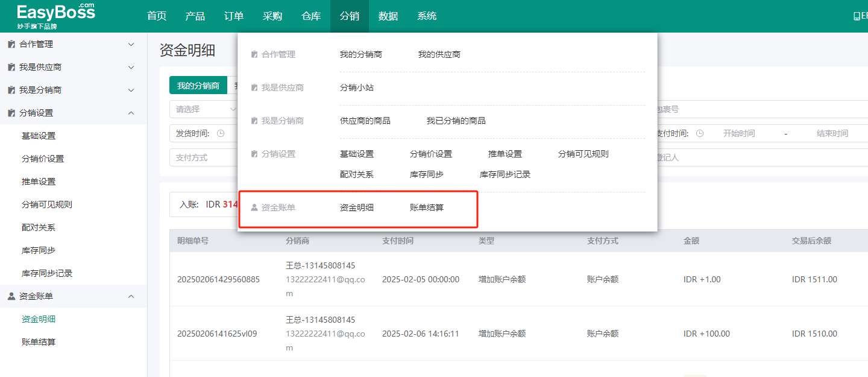Click 供应商的商品 in the mega menu

365,121
